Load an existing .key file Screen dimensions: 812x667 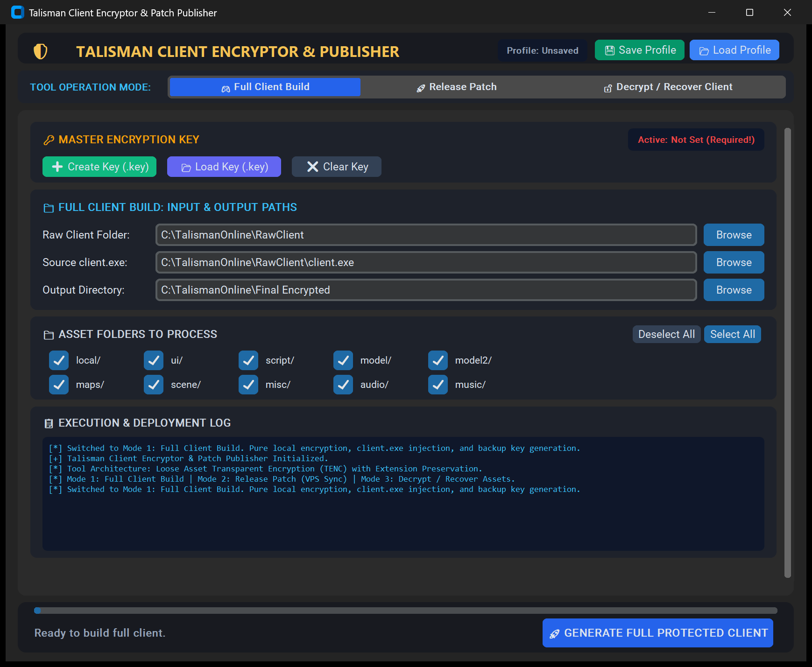click(224, 167)
